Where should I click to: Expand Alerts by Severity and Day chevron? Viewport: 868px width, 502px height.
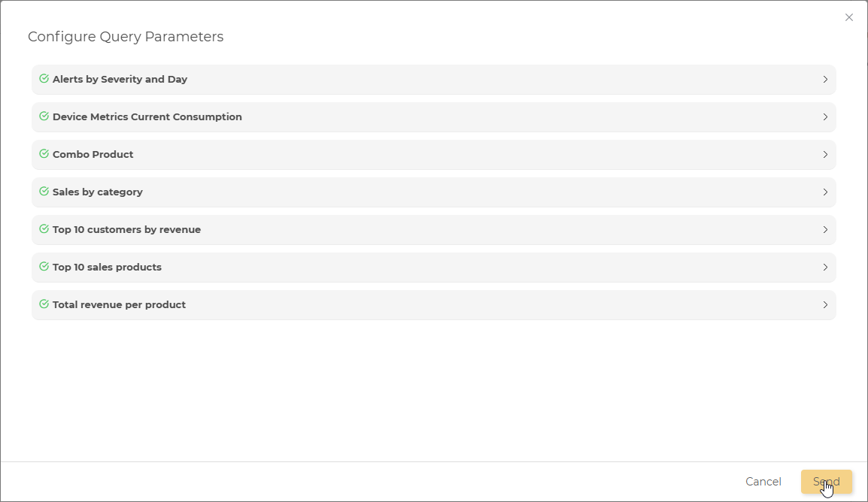click(825, 80)
